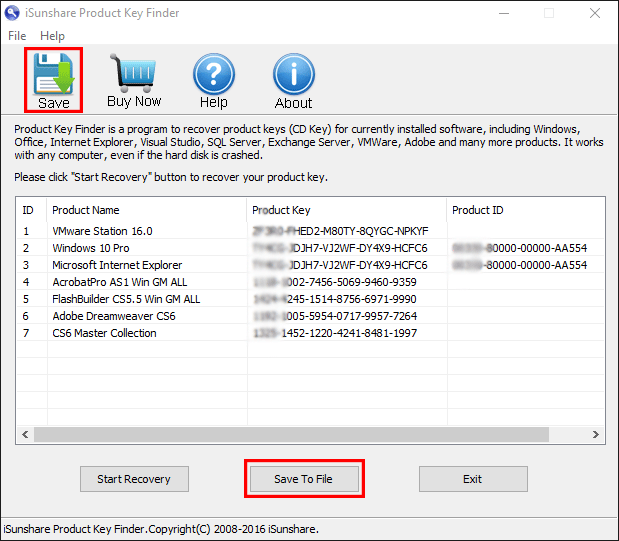Viewport: 619px width, 541px height.
Task: Open the Help menu in menu bar
Action: coord(52,36)
